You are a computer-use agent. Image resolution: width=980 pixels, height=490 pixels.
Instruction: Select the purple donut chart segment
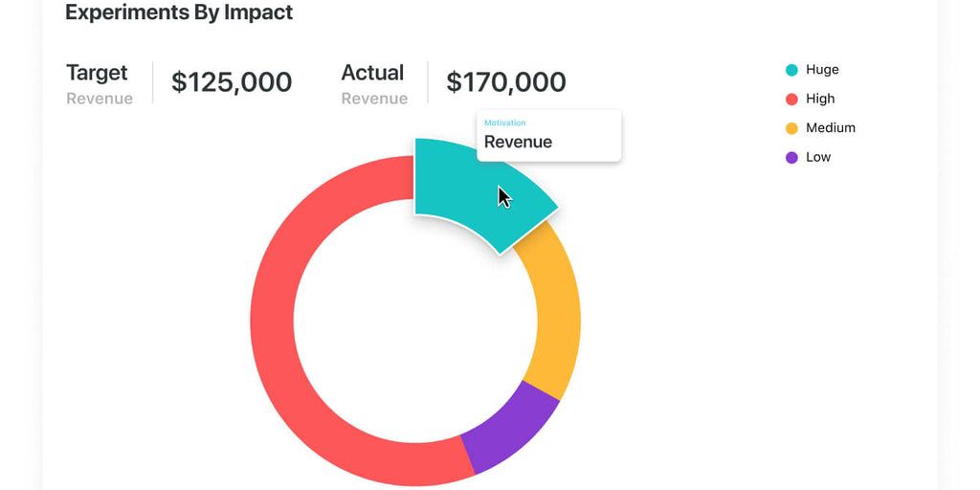click(509, 433)
